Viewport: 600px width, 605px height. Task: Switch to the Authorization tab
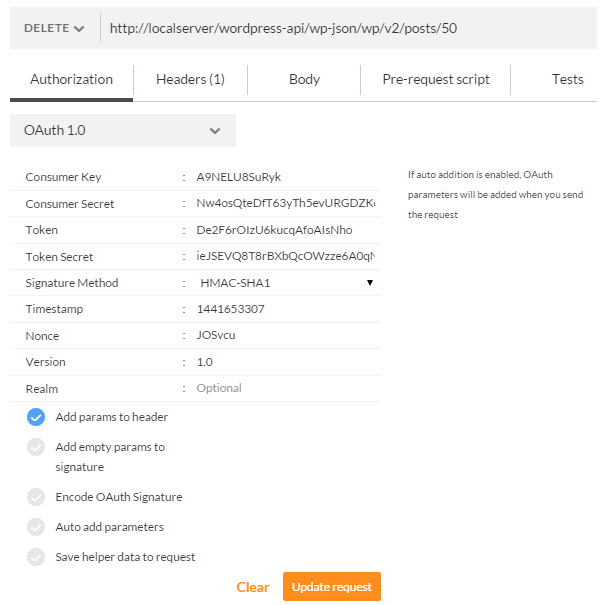click(71, 79)
